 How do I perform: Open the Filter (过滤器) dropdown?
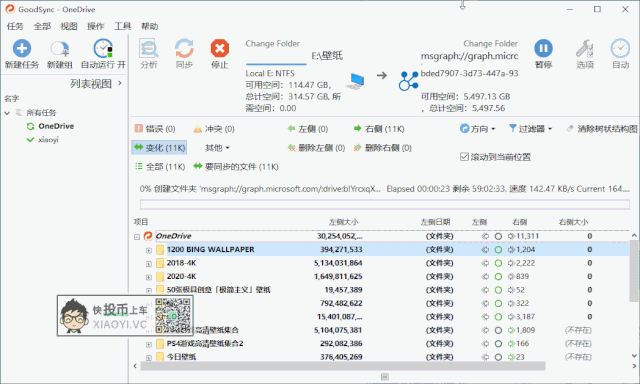[x=531, y=129]
